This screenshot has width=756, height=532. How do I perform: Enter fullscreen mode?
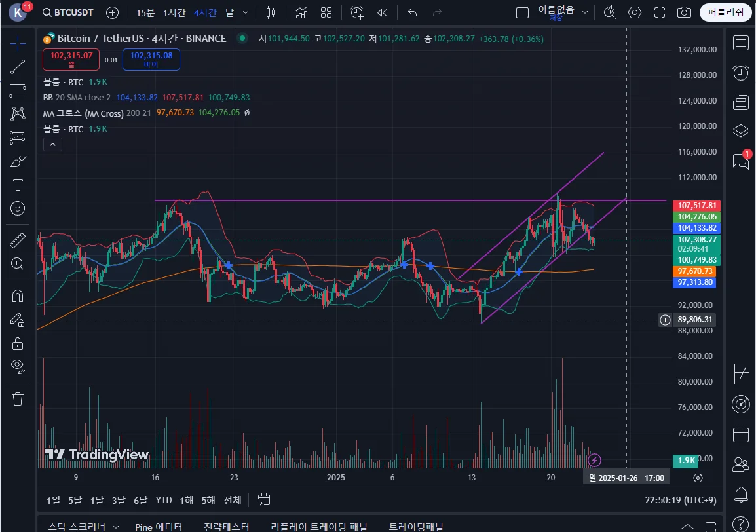coord(660,12)
